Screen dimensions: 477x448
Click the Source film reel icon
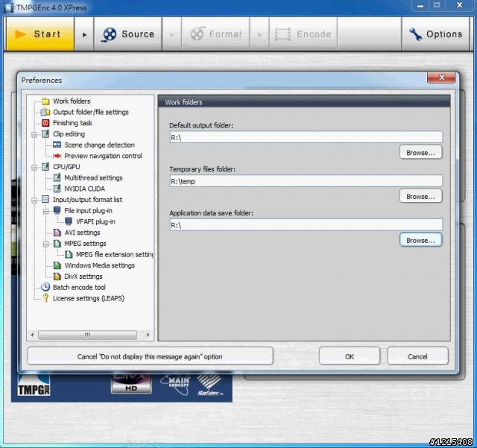point(110,34)
